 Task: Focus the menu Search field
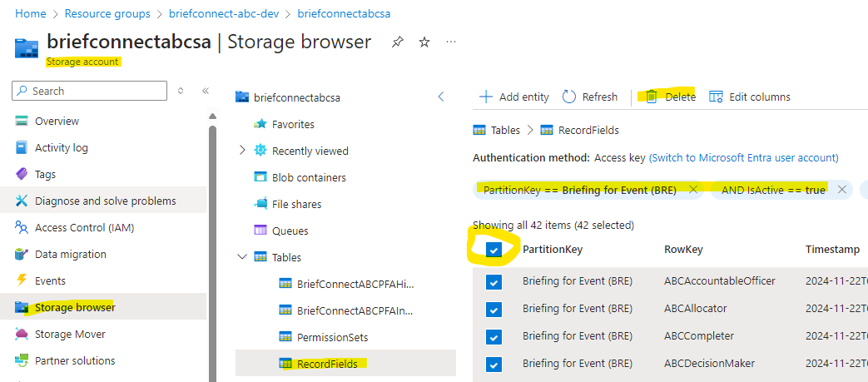coord(89,91)
